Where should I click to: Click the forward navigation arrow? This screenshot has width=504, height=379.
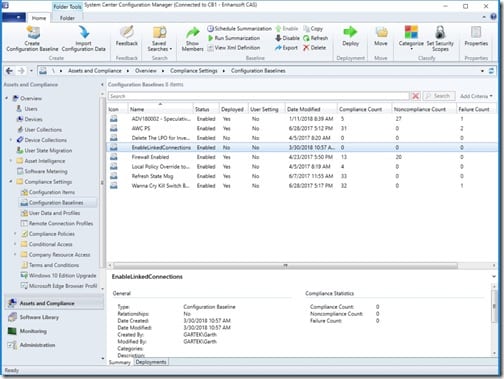click(x=21, y=71)
